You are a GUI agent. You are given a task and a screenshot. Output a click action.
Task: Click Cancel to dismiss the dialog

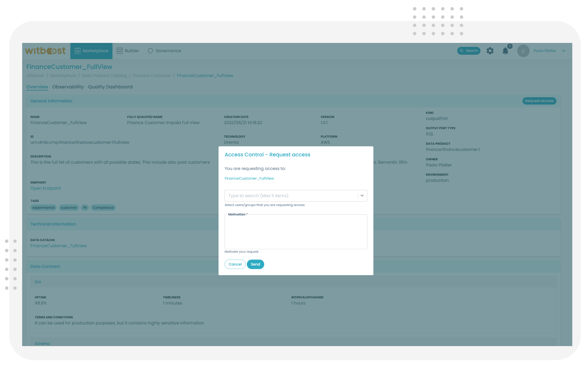click(235, 264)
